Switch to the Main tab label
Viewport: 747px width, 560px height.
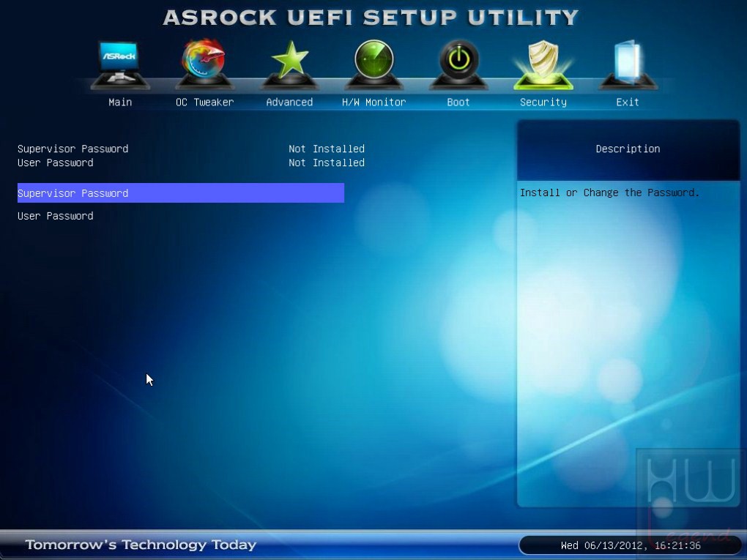click(120, 102)
